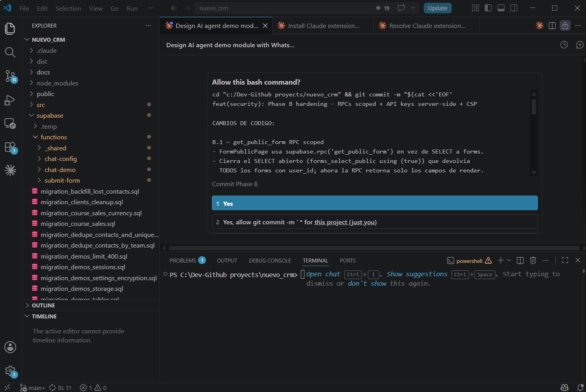This screenshot has width=586, height=392.
Task: Open migration_demos_sessions.sql file
Action: click(83, 267)
